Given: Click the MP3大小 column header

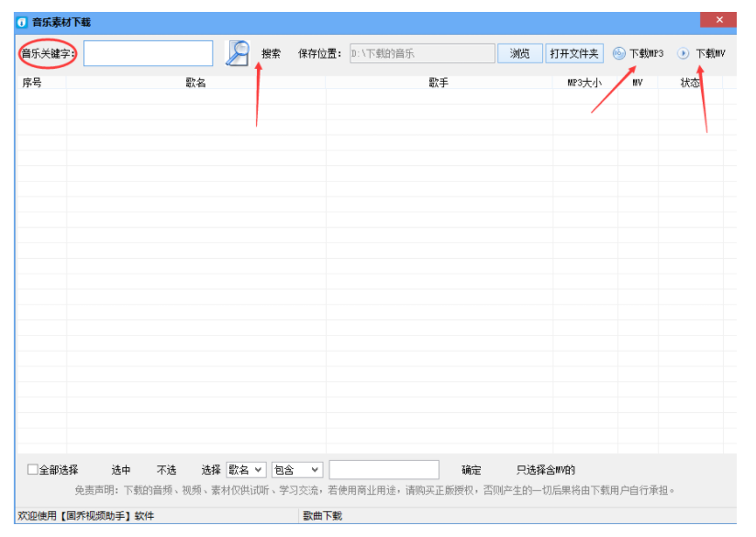Looking at the screenshot, I should click(584, 83).
